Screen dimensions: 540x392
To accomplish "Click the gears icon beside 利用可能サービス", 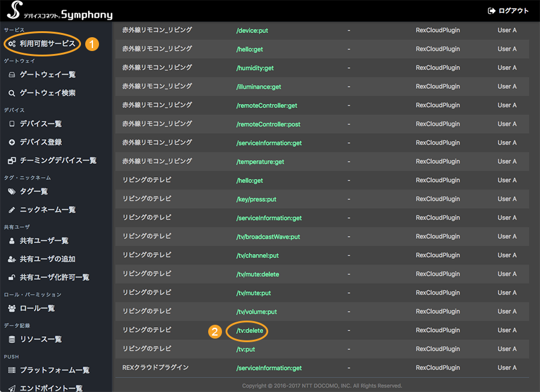I will [x=12, y=44].
